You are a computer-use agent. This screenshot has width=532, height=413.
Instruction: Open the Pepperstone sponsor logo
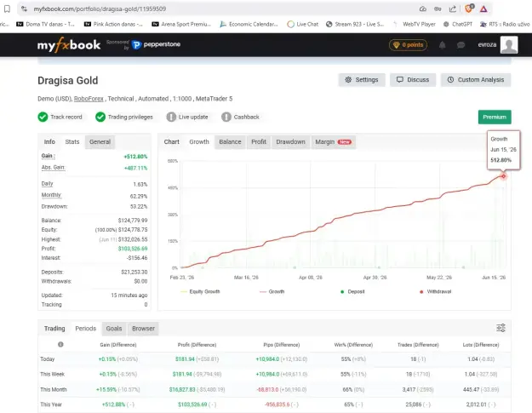156,44
